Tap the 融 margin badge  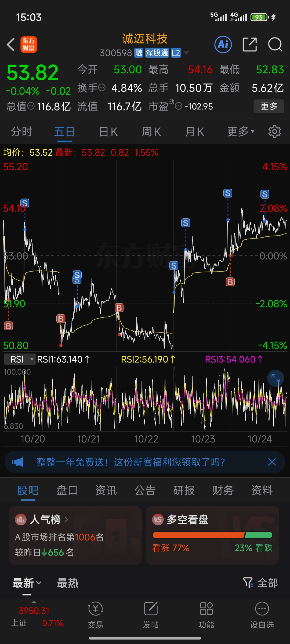[x=139, y=53]
